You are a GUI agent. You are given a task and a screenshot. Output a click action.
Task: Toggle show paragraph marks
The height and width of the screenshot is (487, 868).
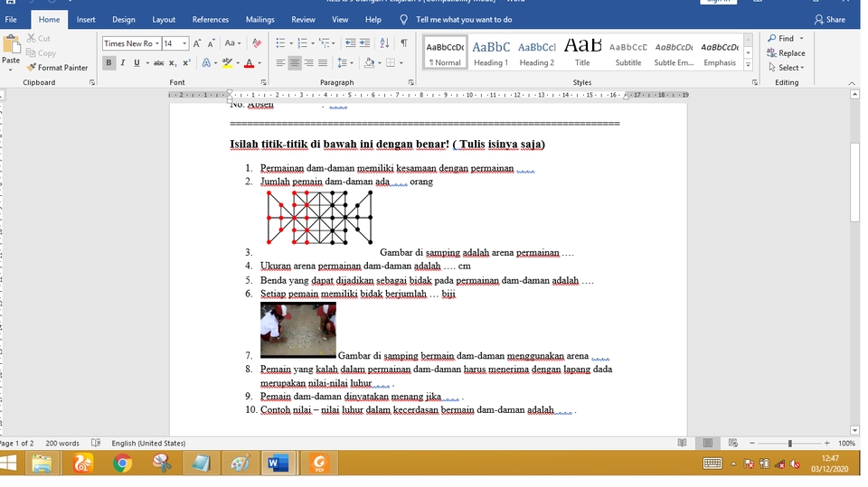pos(404,43)
